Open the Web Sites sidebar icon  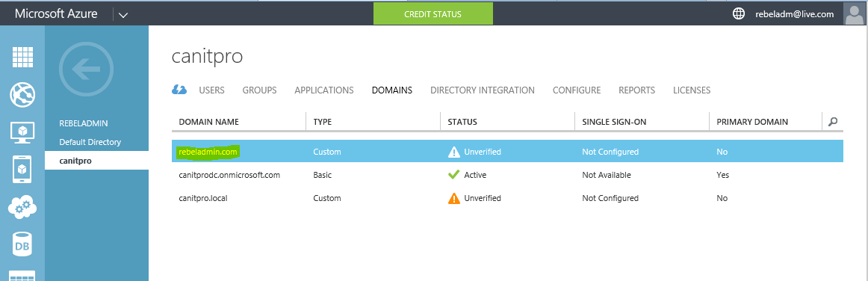[22, 94]
